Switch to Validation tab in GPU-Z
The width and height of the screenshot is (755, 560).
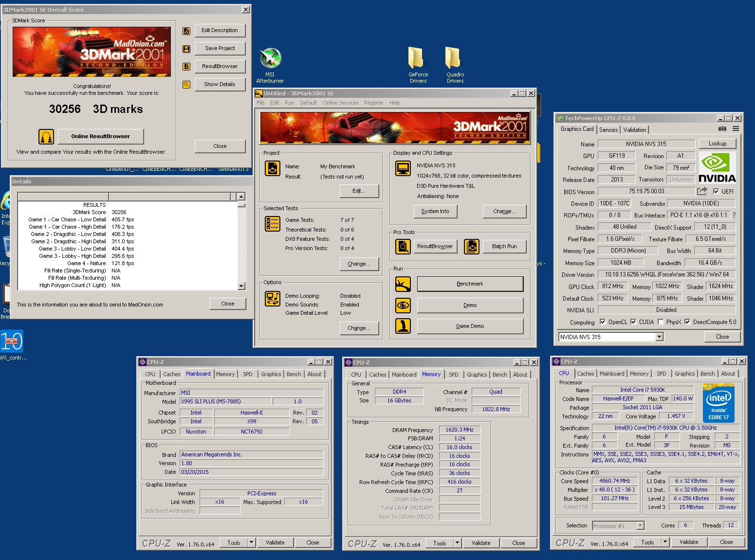635,129
